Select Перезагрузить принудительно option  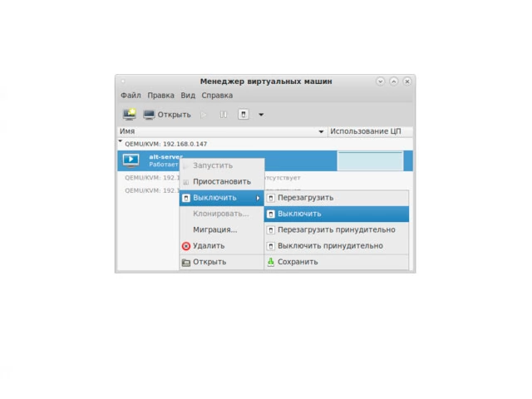[x=336, y=229]
